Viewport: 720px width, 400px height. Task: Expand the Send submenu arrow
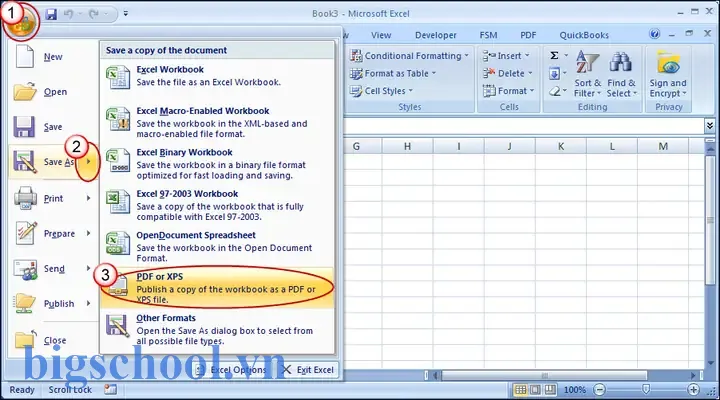(x=88, y=268)
